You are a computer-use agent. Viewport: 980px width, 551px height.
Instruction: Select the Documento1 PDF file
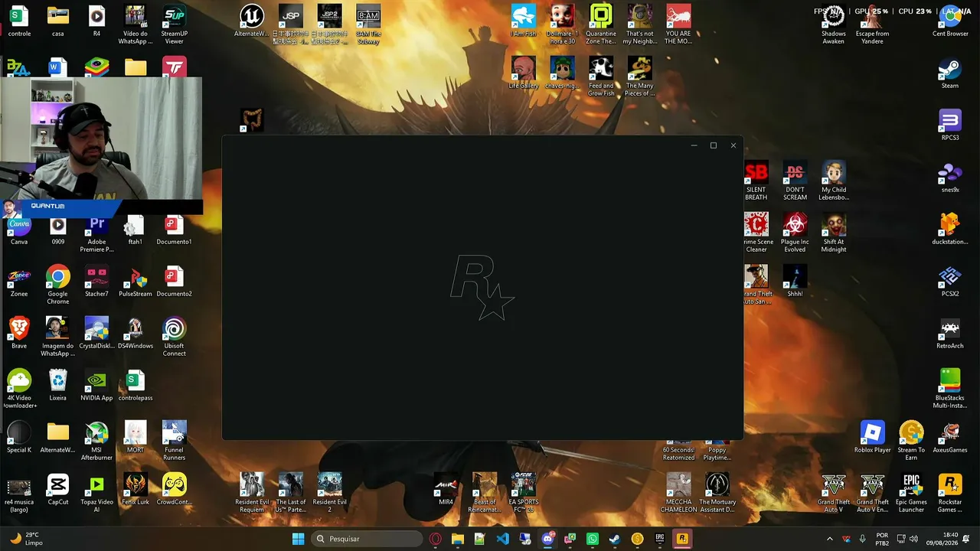click(175, 230)
